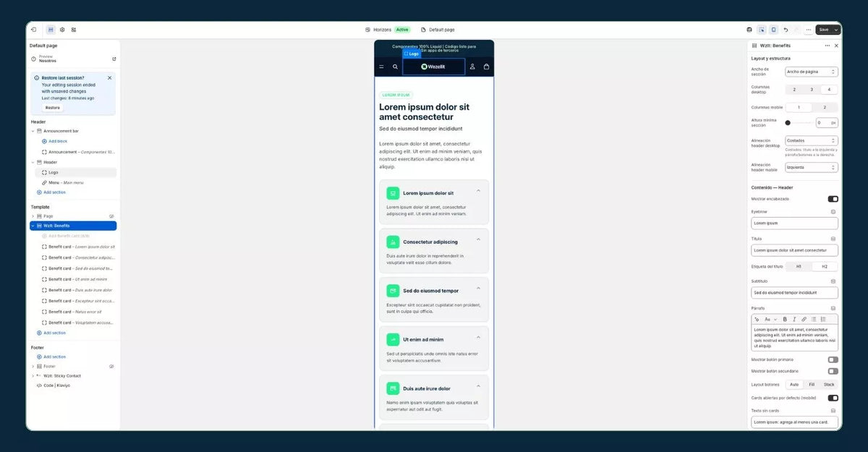This screenshot has width=868, height=452.
Task: Switch to desktop preview icon
Action: coord(749,30)
